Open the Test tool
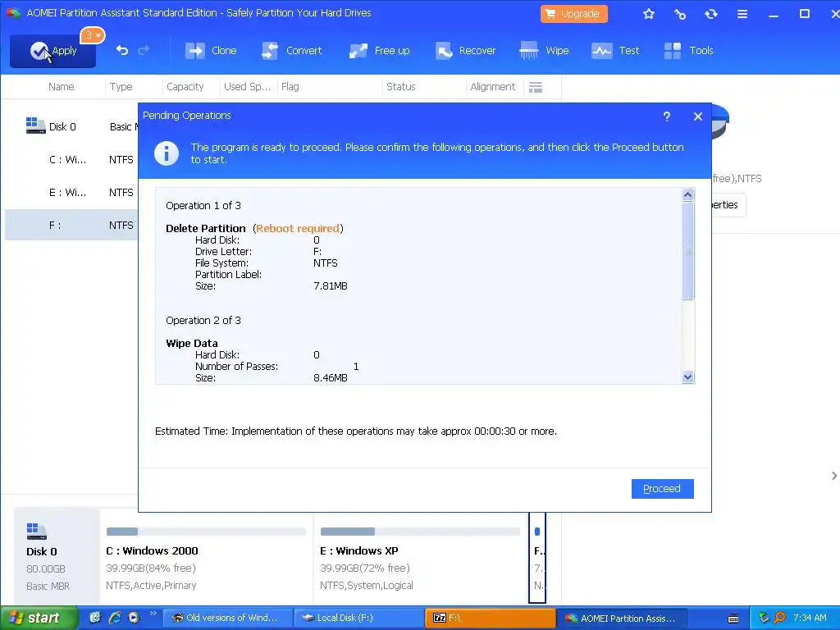The image size is (840, 630). pos(615,50)
